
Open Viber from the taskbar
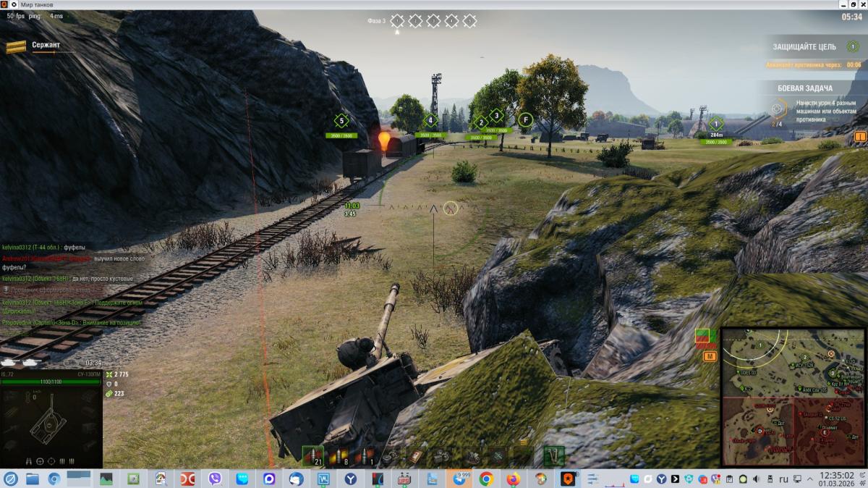(215, 479)
